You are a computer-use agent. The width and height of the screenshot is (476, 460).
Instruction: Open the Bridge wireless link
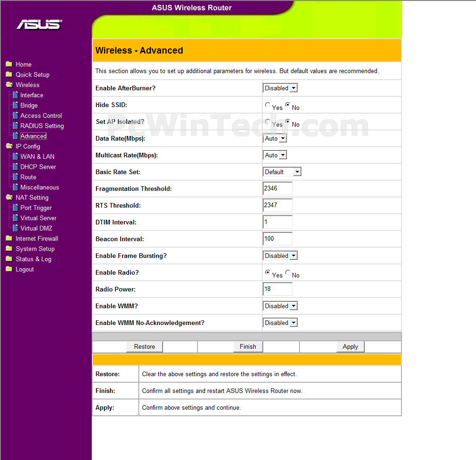[x=29, y=106]
